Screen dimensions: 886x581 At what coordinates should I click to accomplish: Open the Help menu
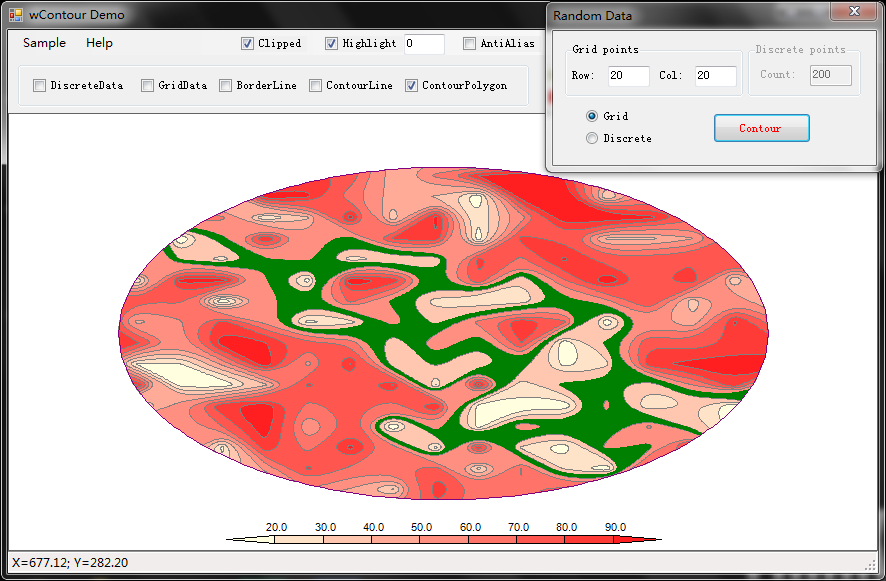click(x=99, y=43)
